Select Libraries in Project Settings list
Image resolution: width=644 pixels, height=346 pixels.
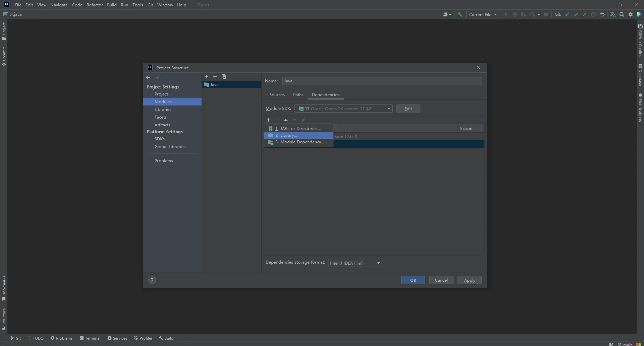point(163,110)
